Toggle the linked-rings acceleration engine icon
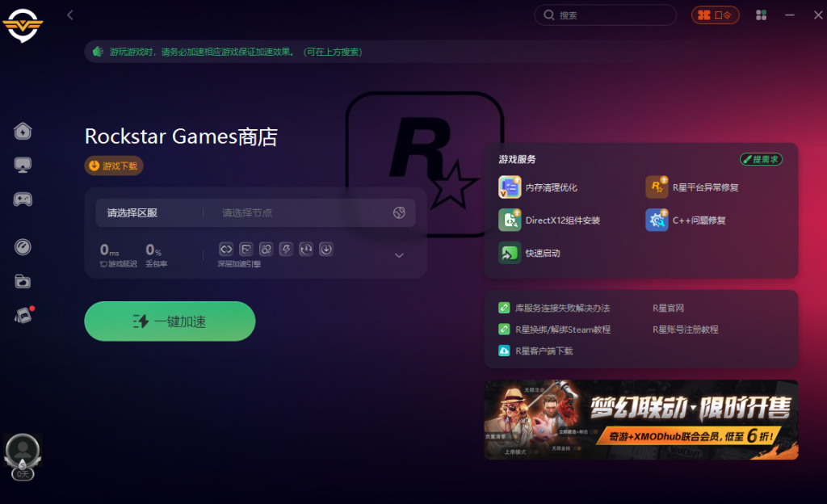The image size is (827, 504). pyautogui.click(x=267, y=249)
